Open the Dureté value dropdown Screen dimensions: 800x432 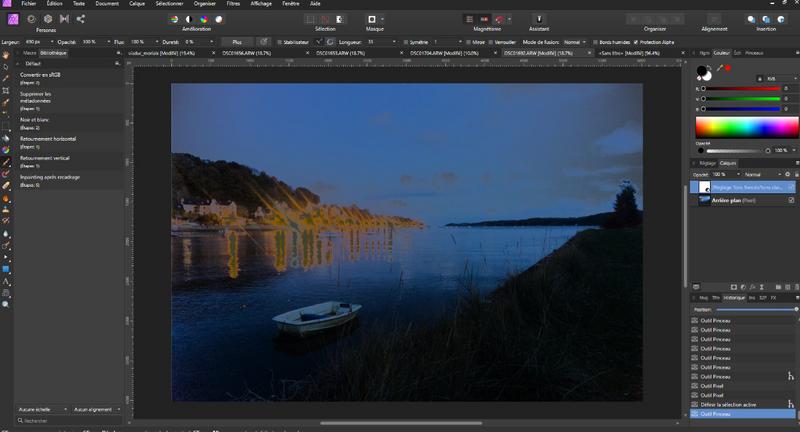211,42
